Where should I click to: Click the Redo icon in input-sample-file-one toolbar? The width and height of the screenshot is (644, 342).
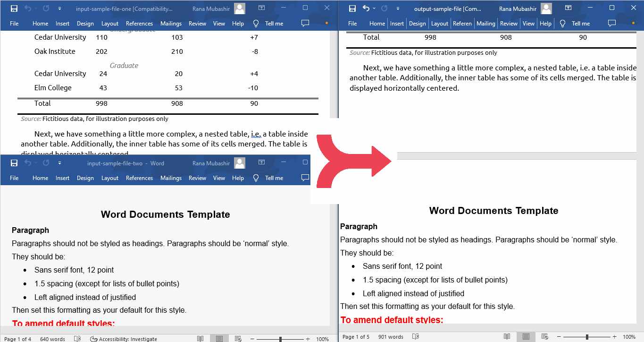tap(45, 8)
